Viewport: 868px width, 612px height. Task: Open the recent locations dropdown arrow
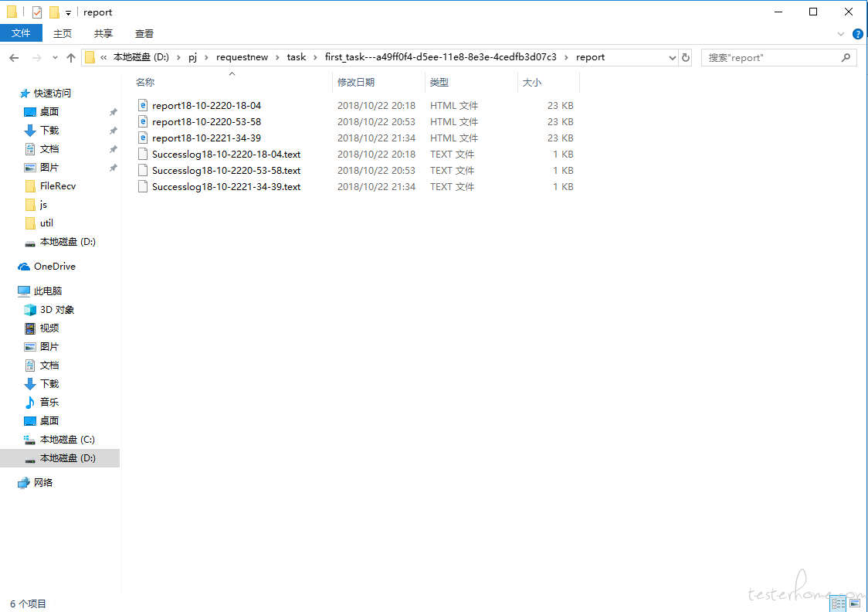click(55, 58)
